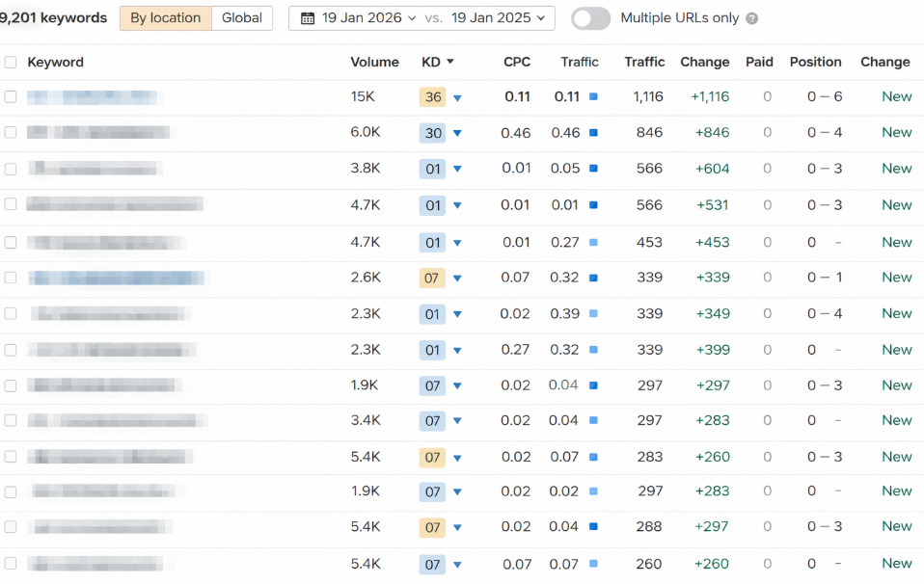Click position 0 – 6 in first row

(x=825, y=96)
